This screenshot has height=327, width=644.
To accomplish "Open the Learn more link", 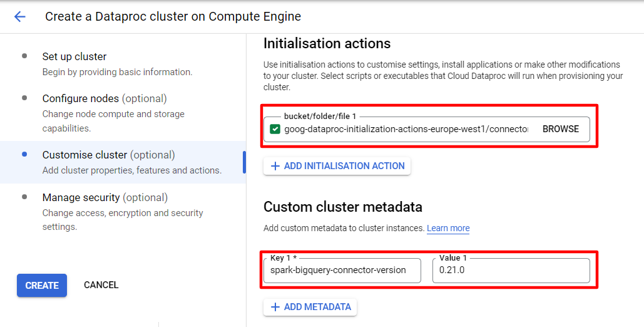I will pos(448,228).
